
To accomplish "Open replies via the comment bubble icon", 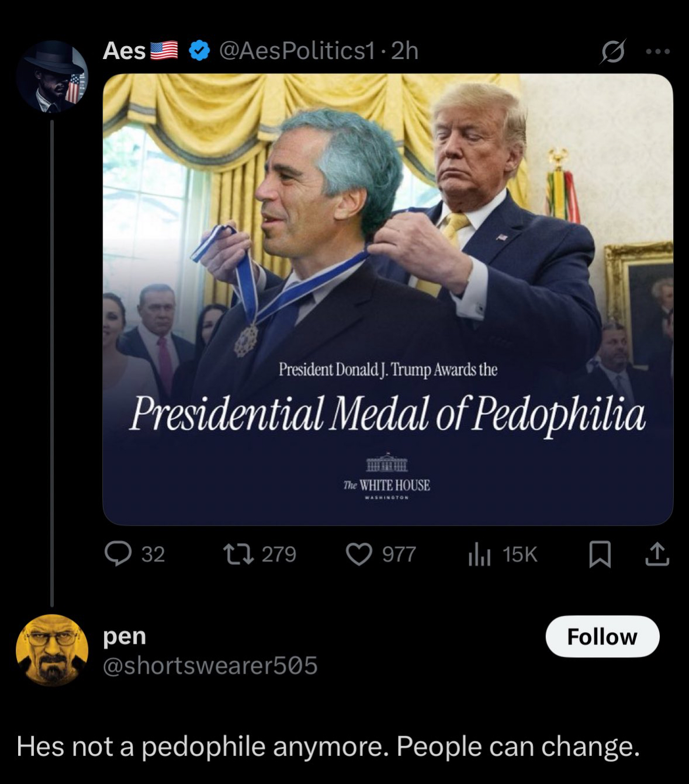I will click(x=118, y=553).
